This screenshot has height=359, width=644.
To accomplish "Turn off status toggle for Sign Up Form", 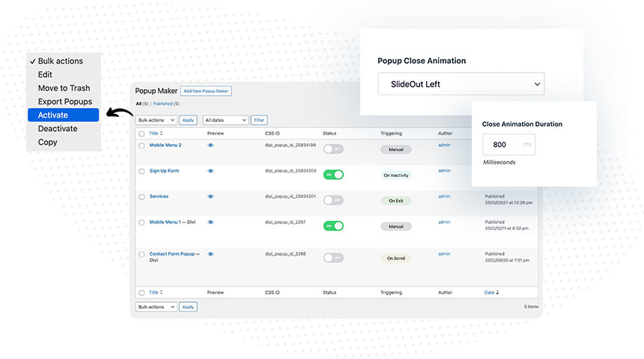I will click(x=333, y=175).
